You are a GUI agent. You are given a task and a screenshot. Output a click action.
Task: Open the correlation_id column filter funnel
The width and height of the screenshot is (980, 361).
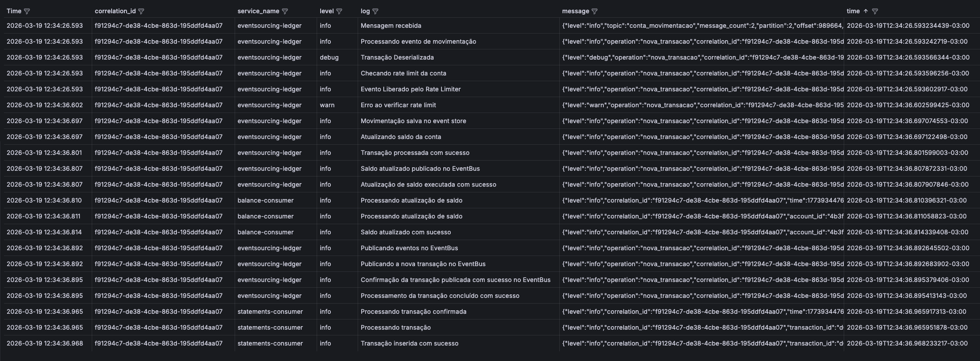click(x=142, y=11)
